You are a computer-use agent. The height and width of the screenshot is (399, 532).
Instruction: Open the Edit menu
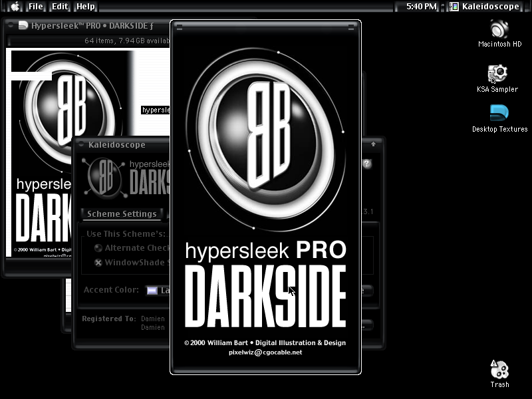pyautogui.click(x=60, y=6)
